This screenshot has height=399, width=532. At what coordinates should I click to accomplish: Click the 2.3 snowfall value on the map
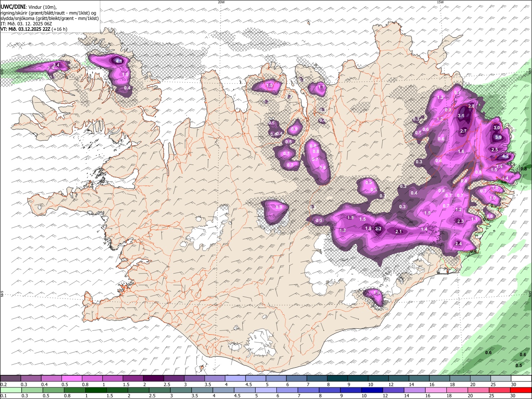(461, 222)
